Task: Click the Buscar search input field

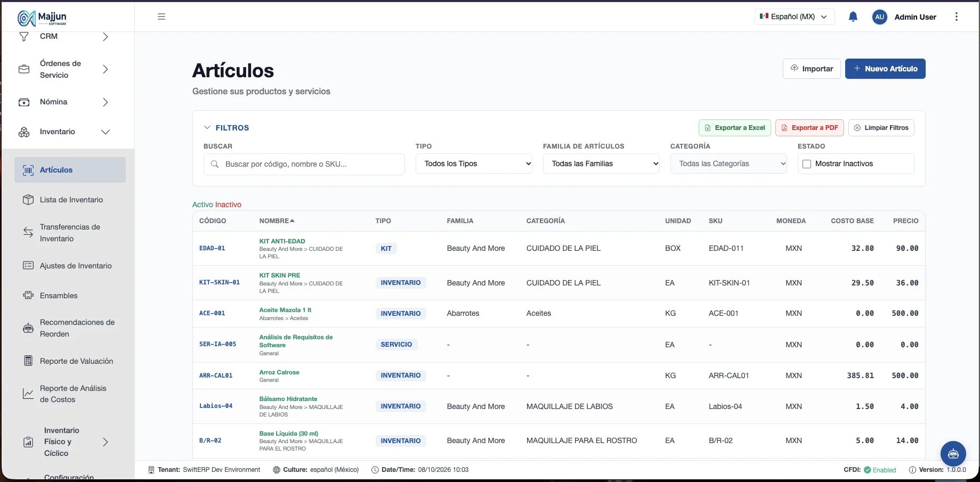Action: [304, 164]
